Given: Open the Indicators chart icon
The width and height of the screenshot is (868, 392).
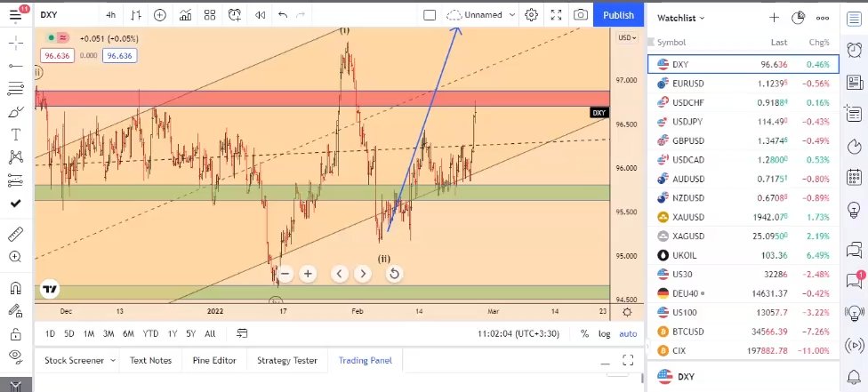Looking at the screenshot, I should coord(185,15).
